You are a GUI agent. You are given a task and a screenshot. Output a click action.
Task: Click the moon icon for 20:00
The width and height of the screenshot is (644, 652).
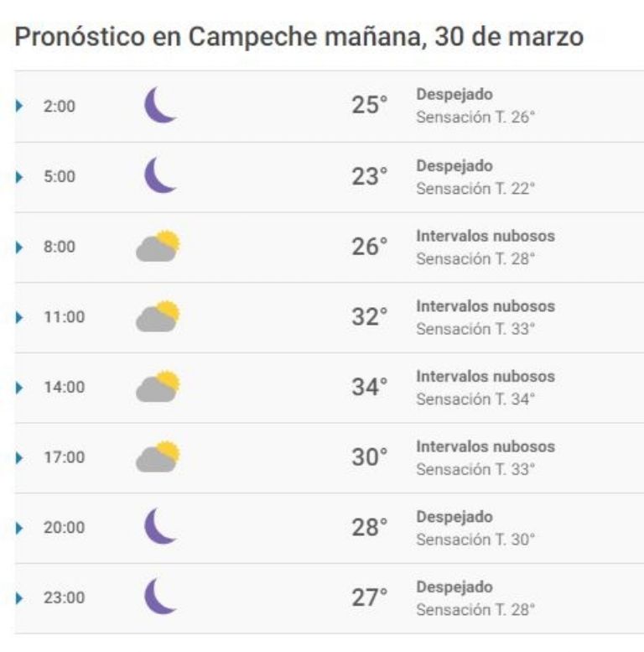click(x=160, y=526)
